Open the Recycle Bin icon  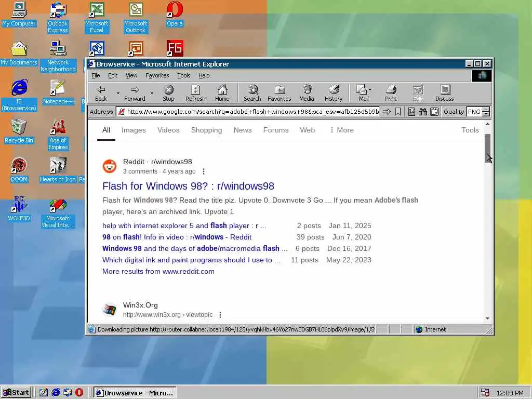point(19,131)
